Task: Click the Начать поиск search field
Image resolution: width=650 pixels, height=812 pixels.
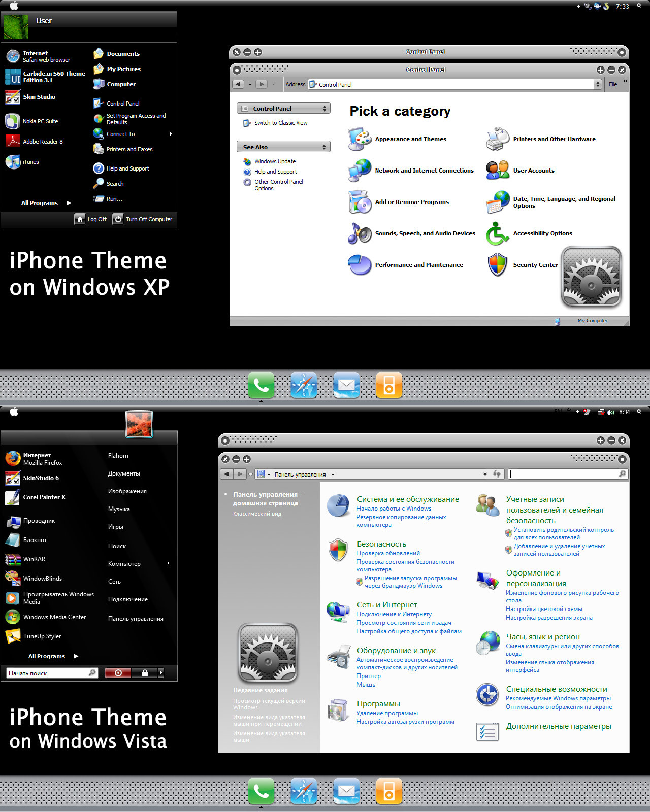Action: pyautogui.click(x=52, y=673)
